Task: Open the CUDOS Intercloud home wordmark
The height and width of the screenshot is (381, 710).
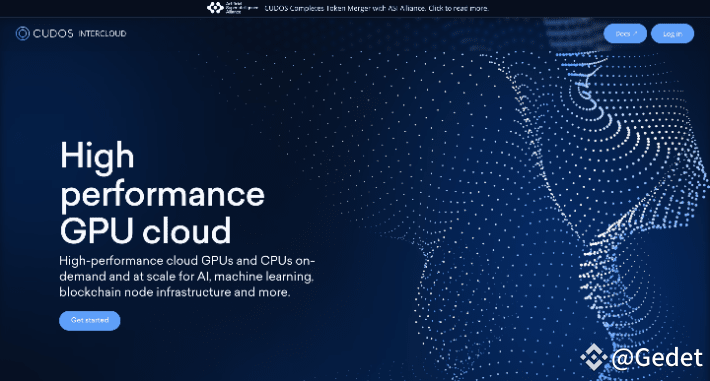Action: 80,34
